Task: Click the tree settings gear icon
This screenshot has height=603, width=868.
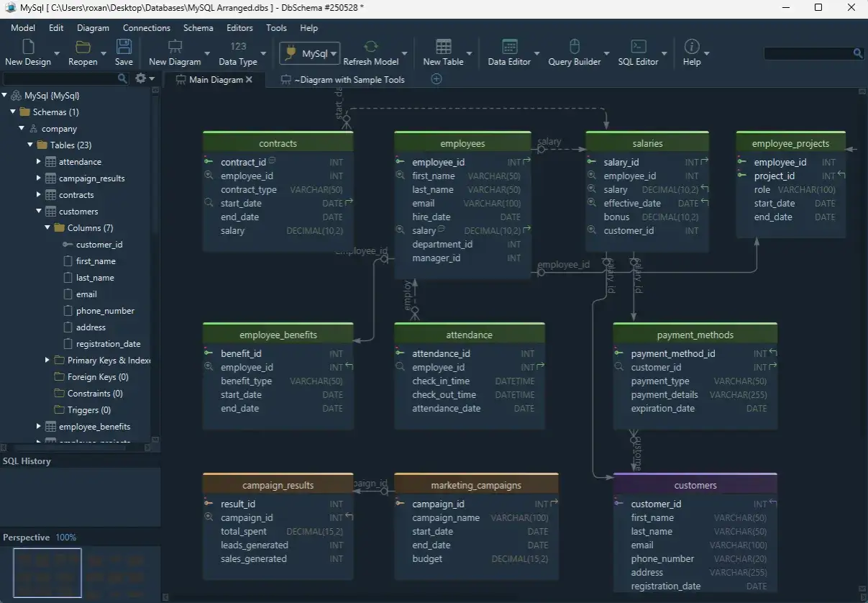Action: (x=140, y=78)
